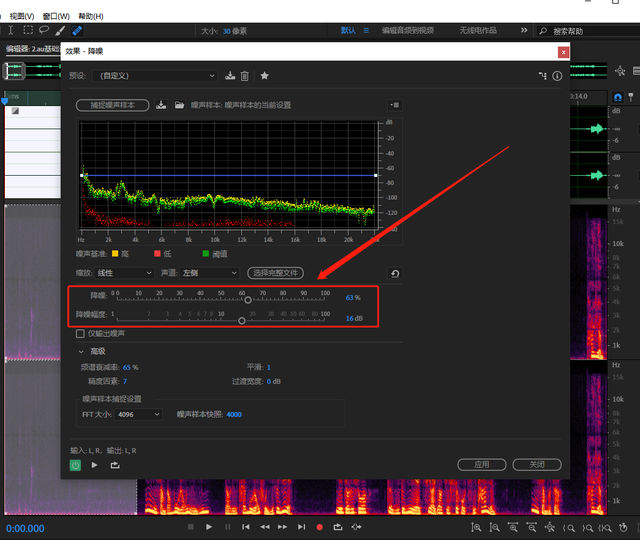Enable the 仅输出噪声 checkbox

pos(80,333)
